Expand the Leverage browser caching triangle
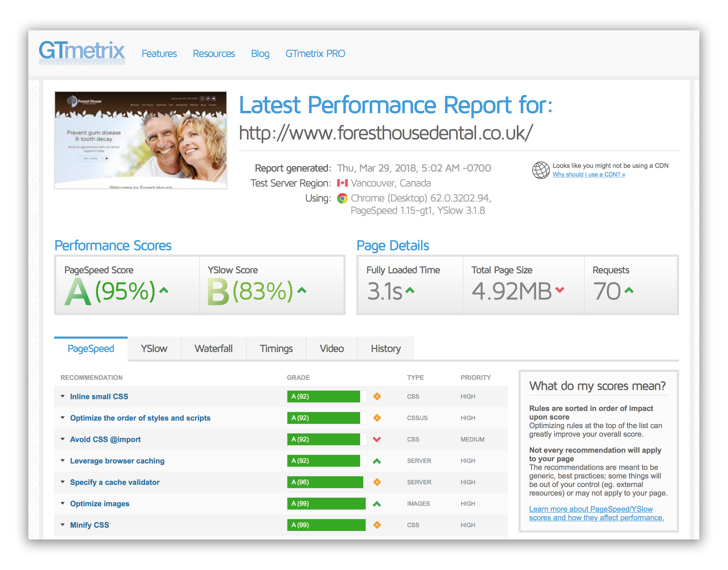 [x=62, y=460]
